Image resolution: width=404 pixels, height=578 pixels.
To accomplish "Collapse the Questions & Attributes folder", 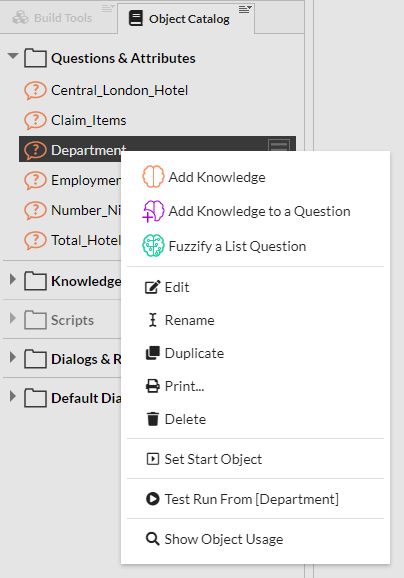I will pyautogui.click(x=13, y=56).
